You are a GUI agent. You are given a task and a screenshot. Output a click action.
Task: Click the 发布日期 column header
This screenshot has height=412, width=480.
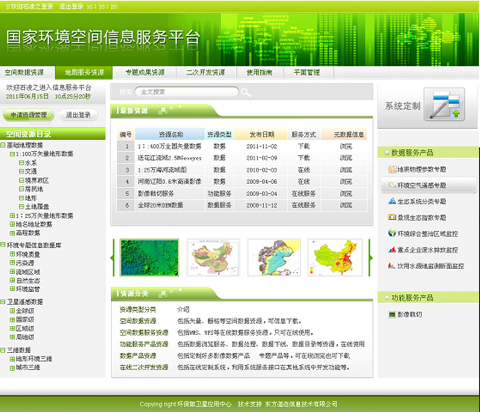coord(261,134)
